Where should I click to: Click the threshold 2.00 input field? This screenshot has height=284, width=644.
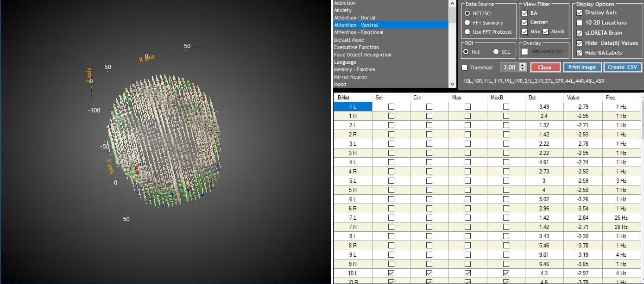point(509,68)
